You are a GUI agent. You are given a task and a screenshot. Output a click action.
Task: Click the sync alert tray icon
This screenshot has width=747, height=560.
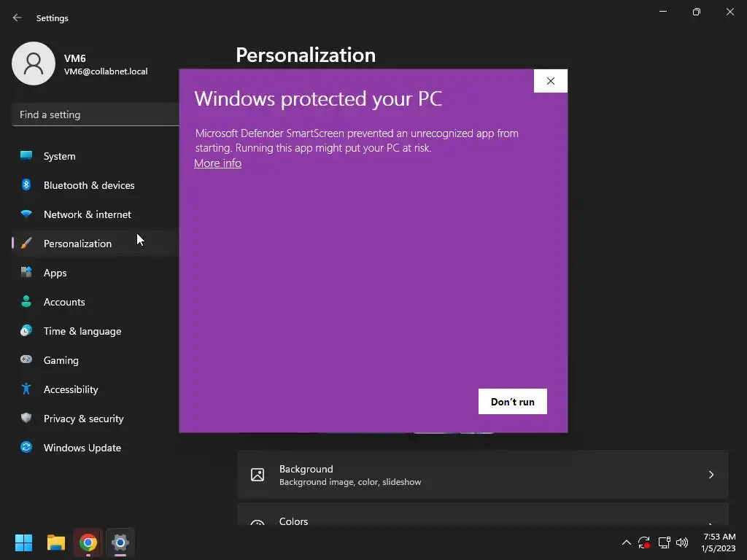(644, 542)
